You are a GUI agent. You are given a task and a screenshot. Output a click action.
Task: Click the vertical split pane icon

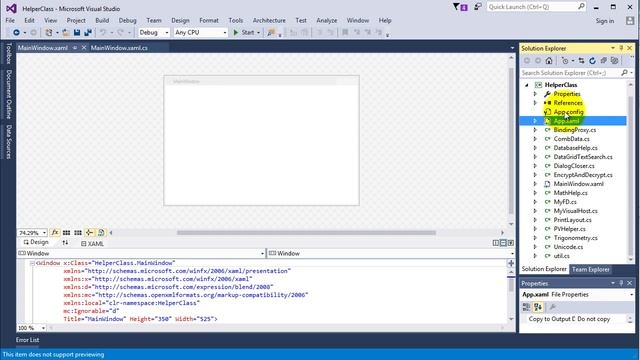click(496, 243)
